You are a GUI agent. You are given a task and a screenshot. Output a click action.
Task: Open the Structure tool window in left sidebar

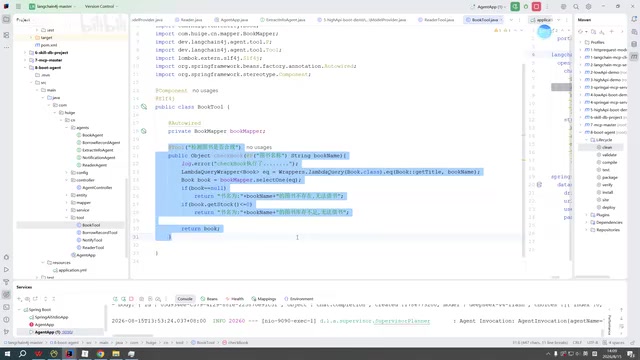[x=6, y=35]
